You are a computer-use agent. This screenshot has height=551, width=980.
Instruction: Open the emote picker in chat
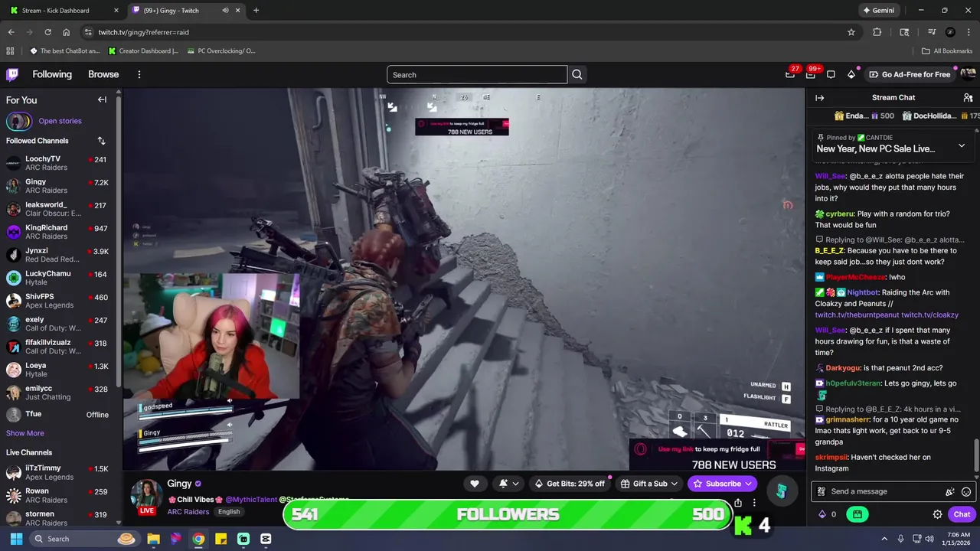coord(966,492)
